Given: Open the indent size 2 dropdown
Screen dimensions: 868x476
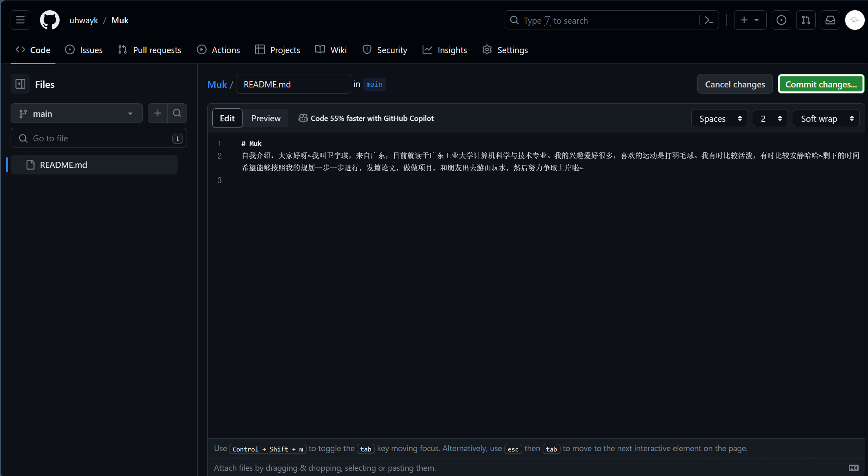Looking at the screenshot, I should 770,118.
